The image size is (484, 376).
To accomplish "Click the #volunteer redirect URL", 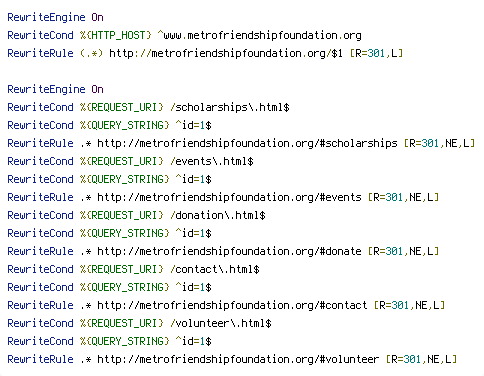I will (238, 359).
